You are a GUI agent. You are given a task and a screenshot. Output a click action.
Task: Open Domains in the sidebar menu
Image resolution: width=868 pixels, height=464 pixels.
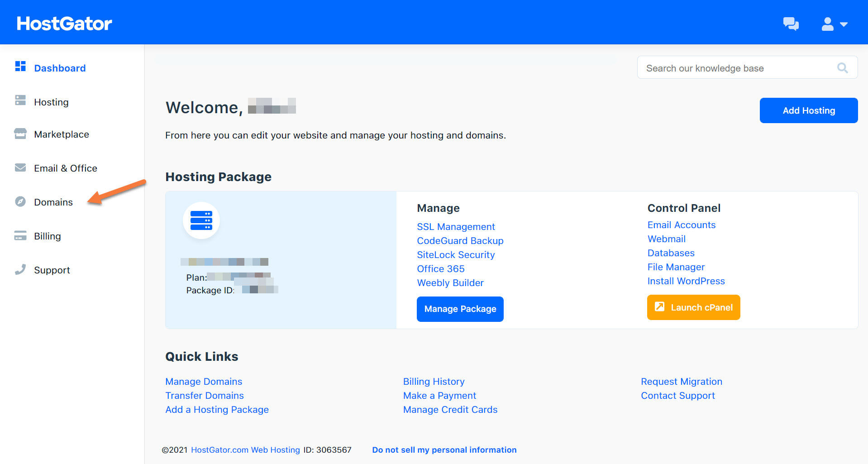click(x=53, y=202)
